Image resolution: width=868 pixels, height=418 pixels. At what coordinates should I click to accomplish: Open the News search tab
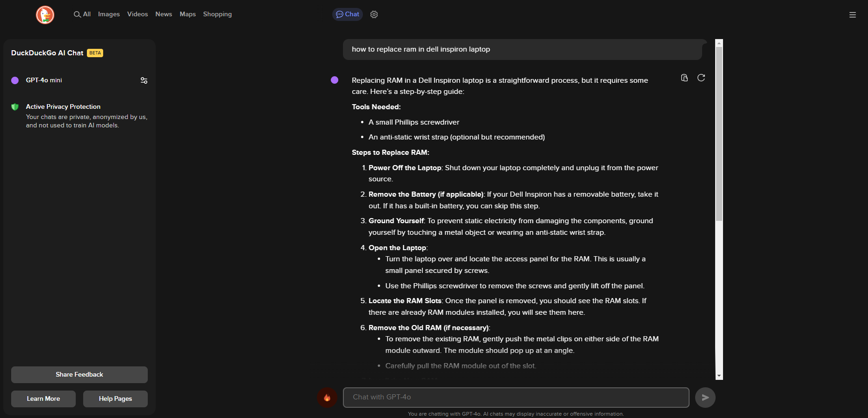pos(164,14)
